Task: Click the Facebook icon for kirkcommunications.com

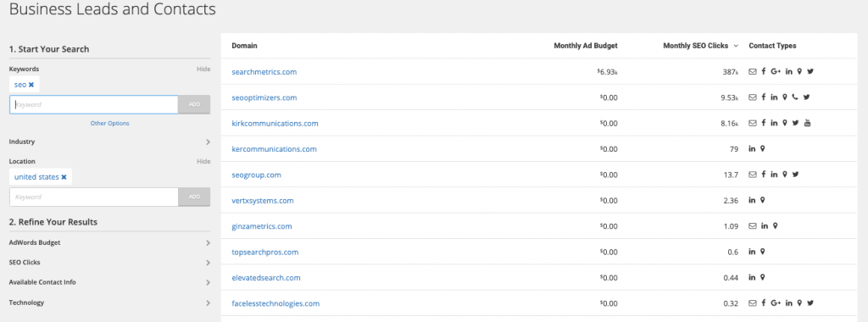Action: pos(764,123)
